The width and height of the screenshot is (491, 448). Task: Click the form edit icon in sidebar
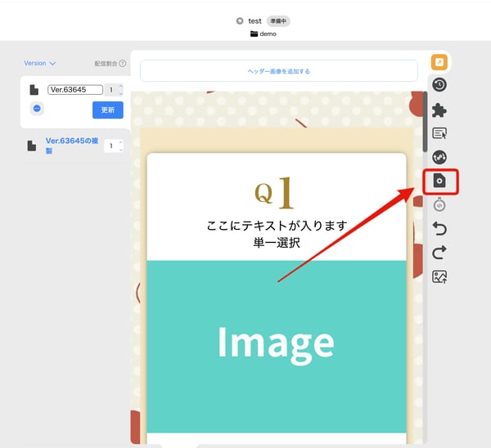[439, 133]
